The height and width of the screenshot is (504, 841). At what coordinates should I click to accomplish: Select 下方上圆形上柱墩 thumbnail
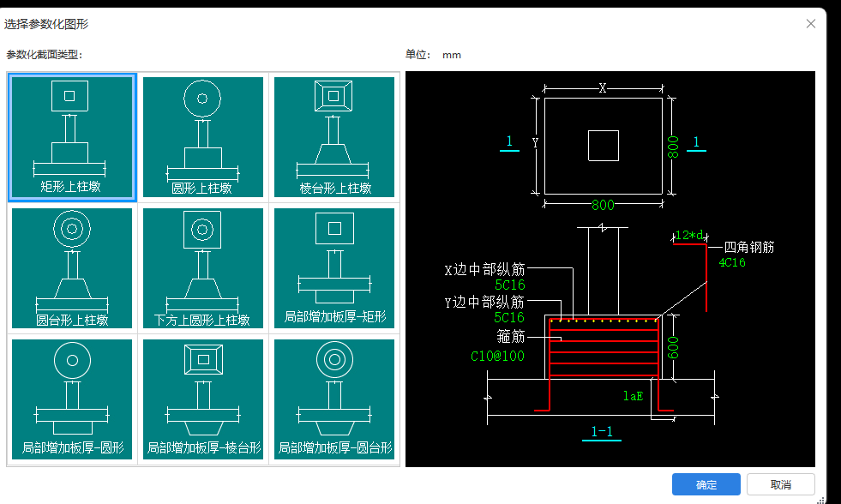pos(202,268)
